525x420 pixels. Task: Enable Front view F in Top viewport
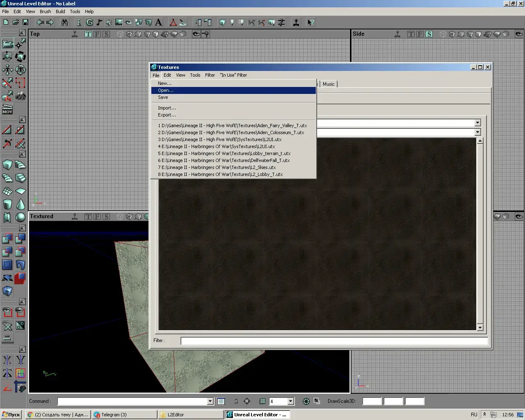97,34
